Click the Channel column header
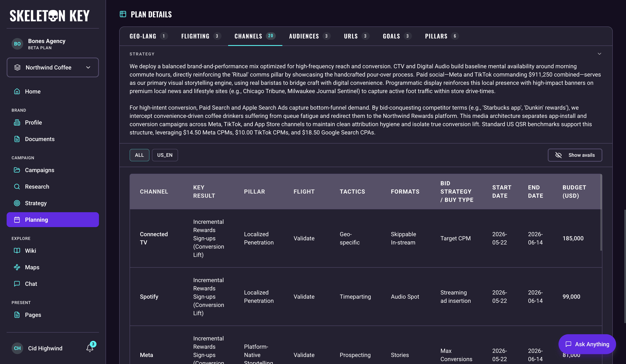 tap(154, 192)
